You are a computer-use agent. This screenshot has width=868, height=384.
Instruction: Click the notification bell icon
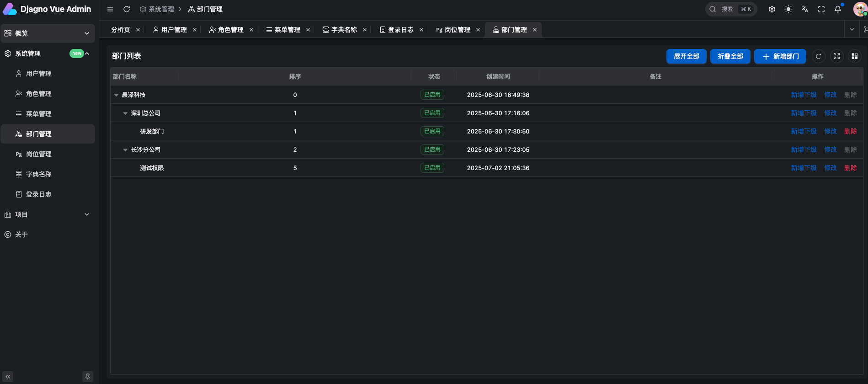coord(837,9)
